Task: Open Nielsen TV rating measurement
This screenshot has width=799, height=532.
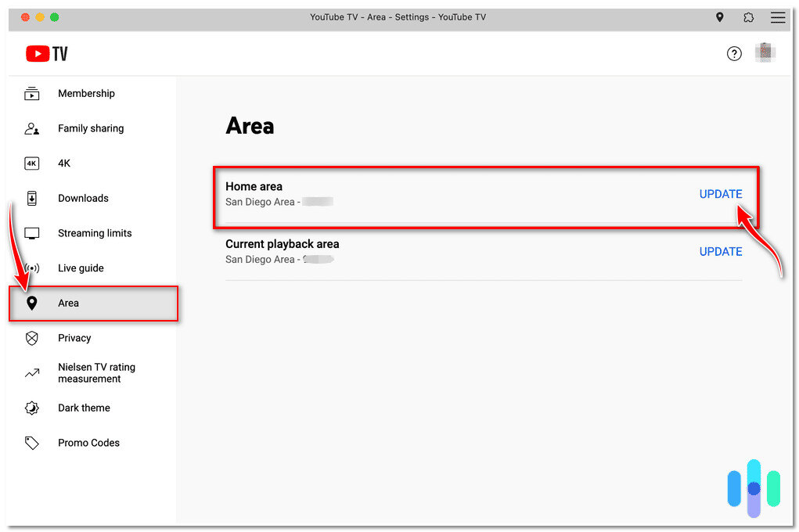Action: (95, 373)
